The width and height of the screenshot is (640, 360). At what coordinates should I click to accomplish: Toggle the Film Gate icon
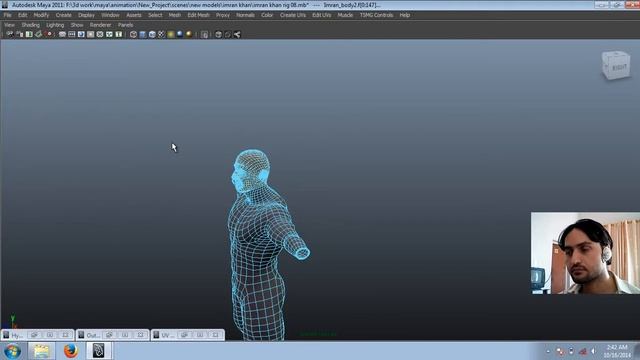click(72, 34)
